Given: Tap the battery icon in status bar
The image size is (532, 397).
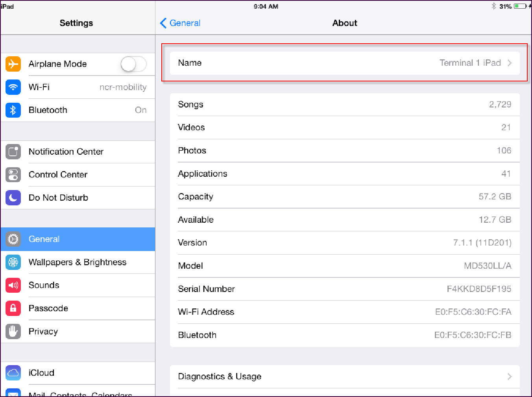Looking at the screenshot, I should click(x=520, y=6).
